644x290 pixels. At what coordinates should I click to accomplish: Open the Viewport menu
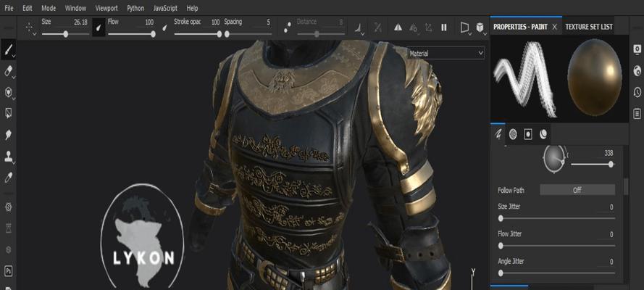(106, 8)
